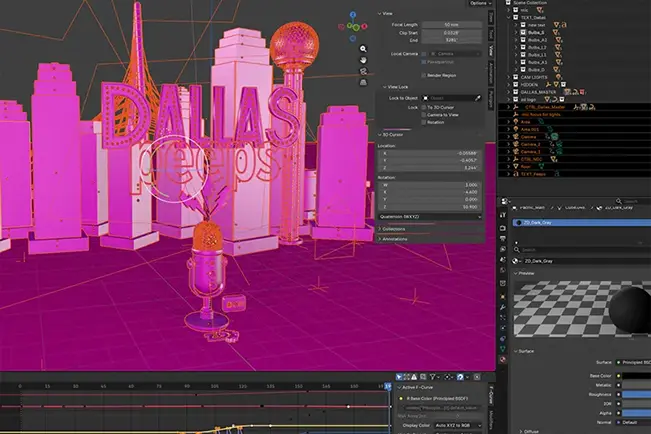Click the Alpha slider
Viewport: 651px width, 434px height.
click(636, 413)
